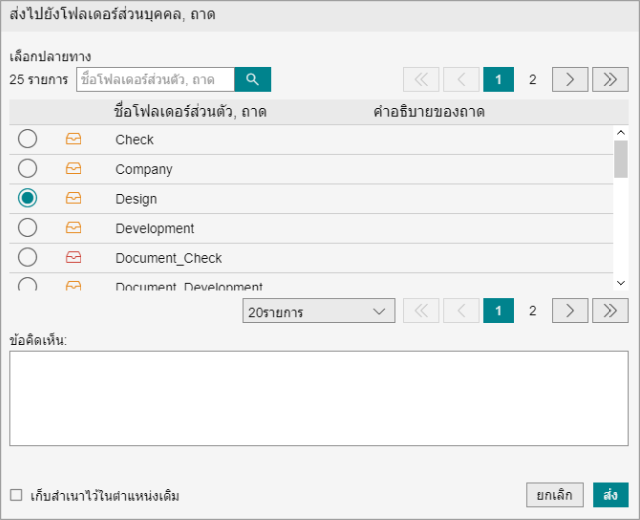The height and width of the screenshot is (520, 640).
Task: Click the tray icon beside Development
Action: pos(73,228)
